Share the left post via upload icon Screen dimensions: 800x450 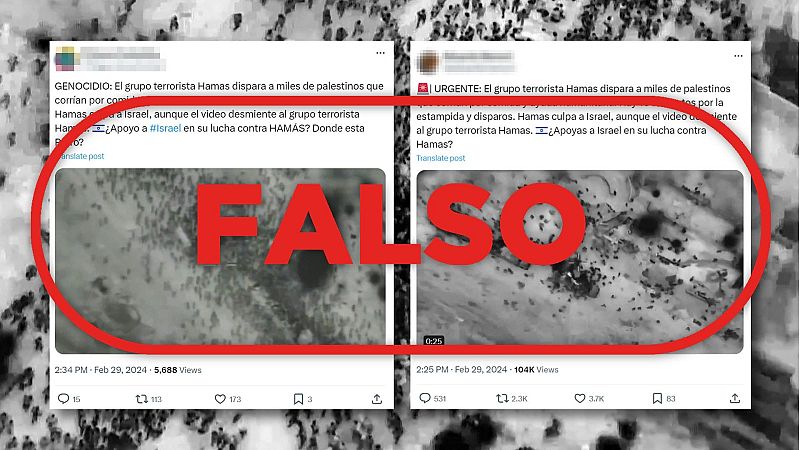(377, 399)
